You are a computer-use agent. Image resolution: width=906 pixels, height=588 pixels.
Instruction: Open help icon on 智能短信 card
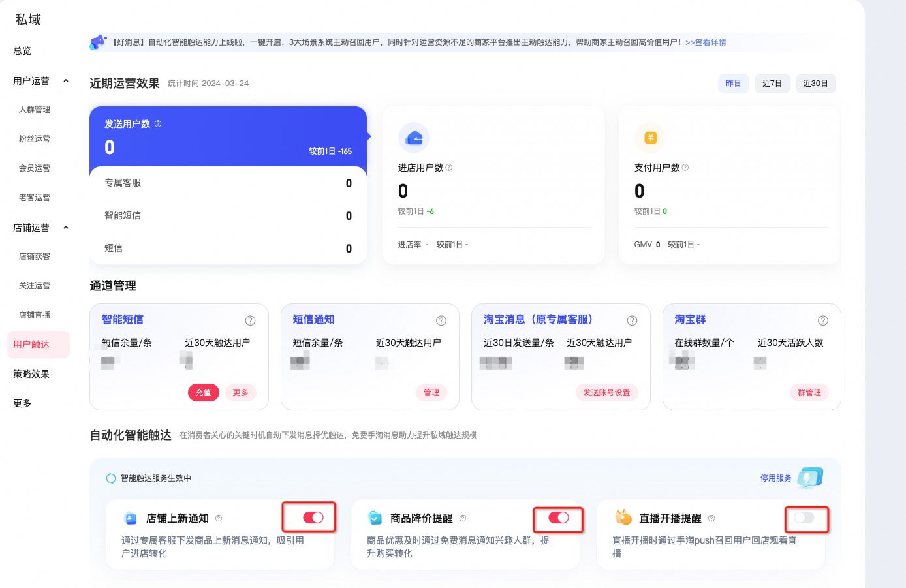pos(250,320)
